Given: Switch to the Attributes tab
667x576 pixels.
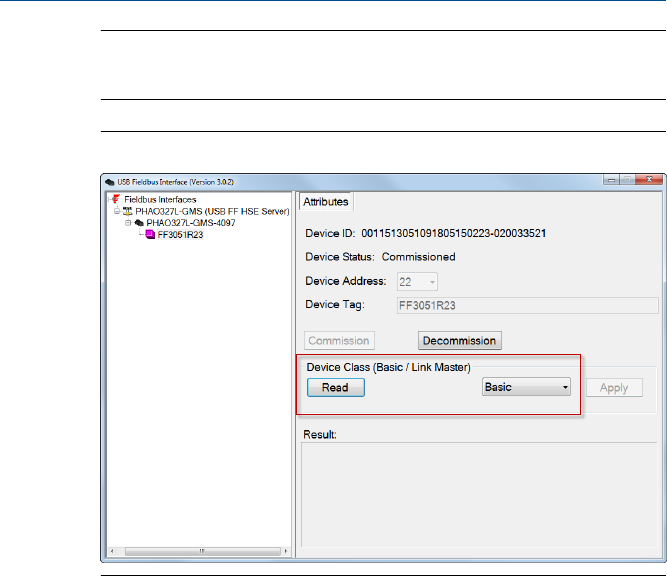Looking at the screenshot, I should [x=326, y=201].
